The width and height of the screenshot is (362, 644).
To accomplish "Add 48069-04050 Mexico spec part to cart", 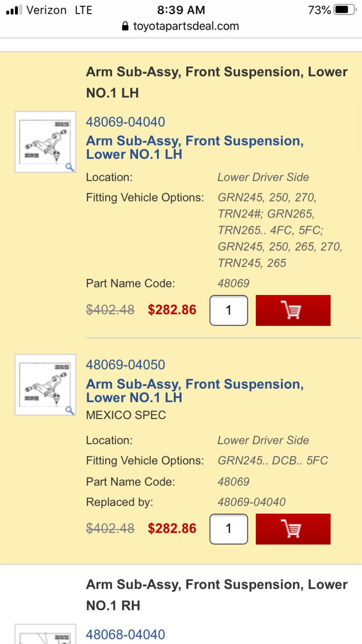I will [293, 529].
